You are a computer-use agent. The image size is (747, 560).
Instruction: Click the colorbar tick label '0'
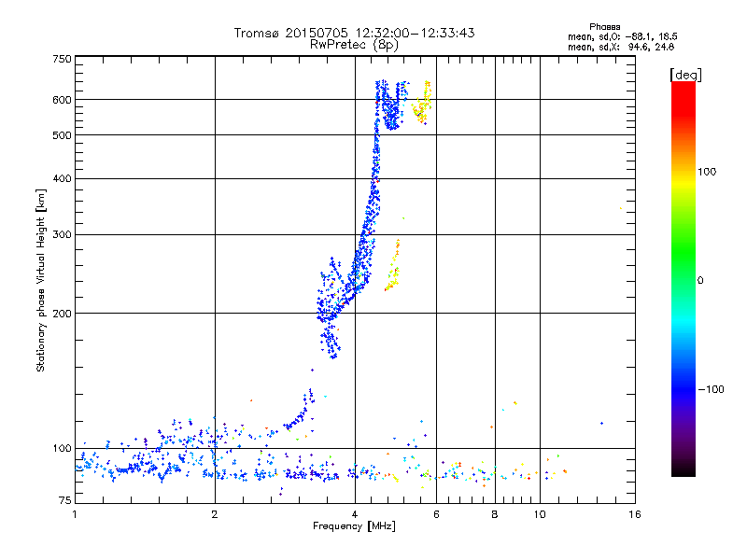(700, 280)
